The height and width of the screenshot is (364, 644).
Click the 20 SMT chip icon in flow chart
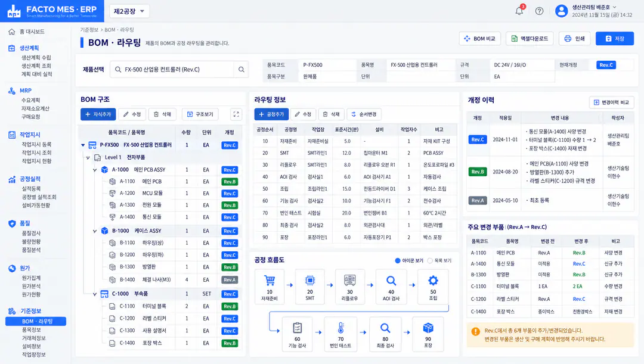pos(309,281)
